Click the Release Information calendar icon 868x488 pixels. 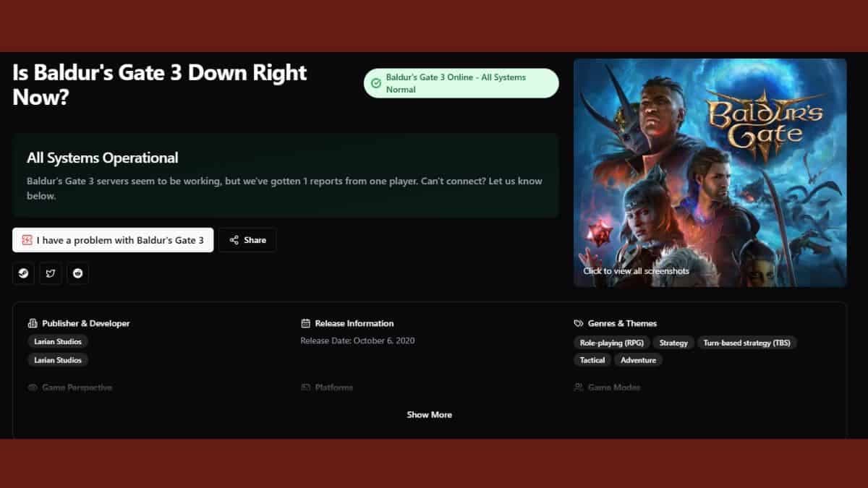[305, 323]
